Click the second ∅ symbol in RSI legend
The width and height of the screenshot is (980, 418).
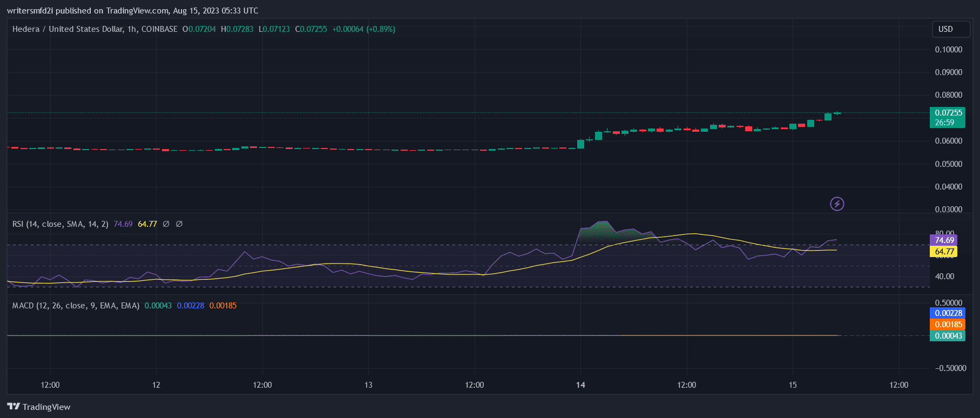click(x=179, y=224)
